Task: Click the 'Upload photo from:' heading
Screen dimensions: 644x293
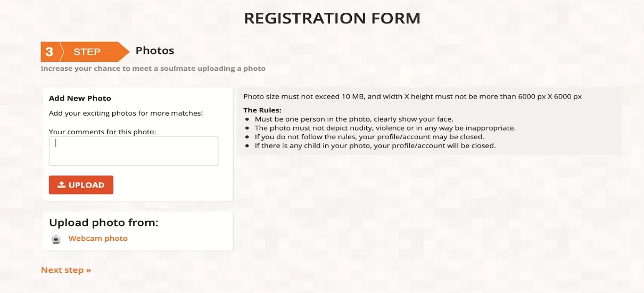Action: coord(104,223)
